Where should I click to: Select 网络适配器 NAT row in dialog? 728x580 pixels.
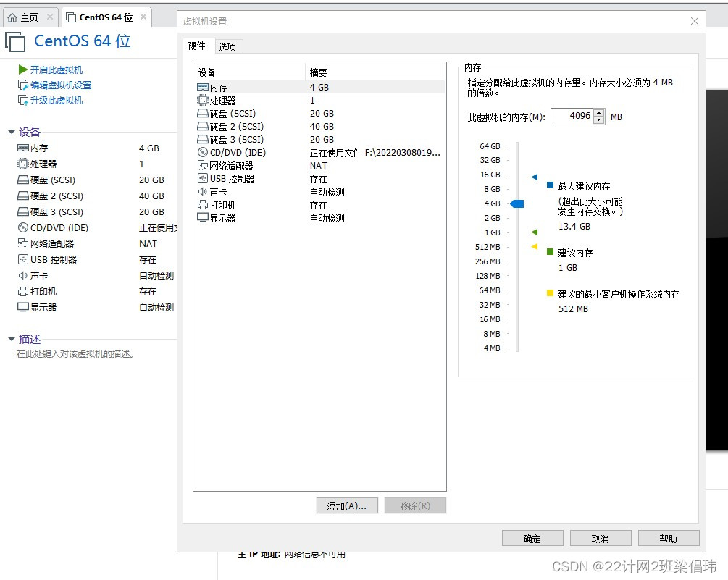point(319,165)
